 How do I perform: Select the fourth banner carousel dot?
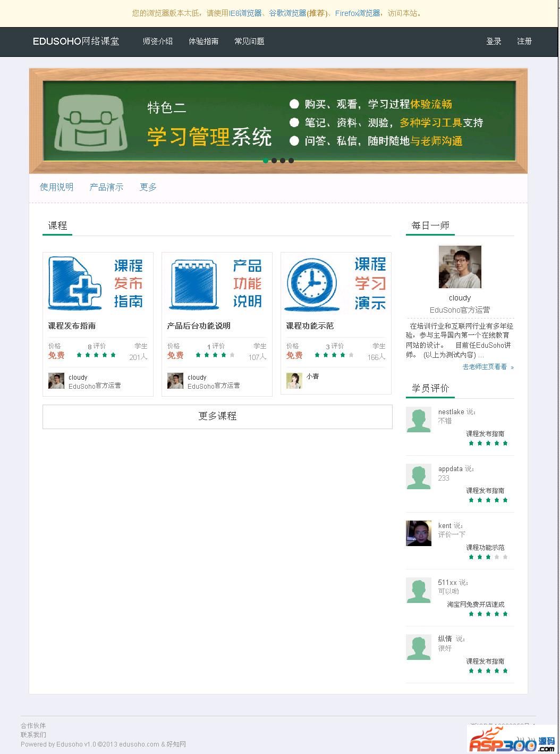pyautogui.click(x=291, y=161)
